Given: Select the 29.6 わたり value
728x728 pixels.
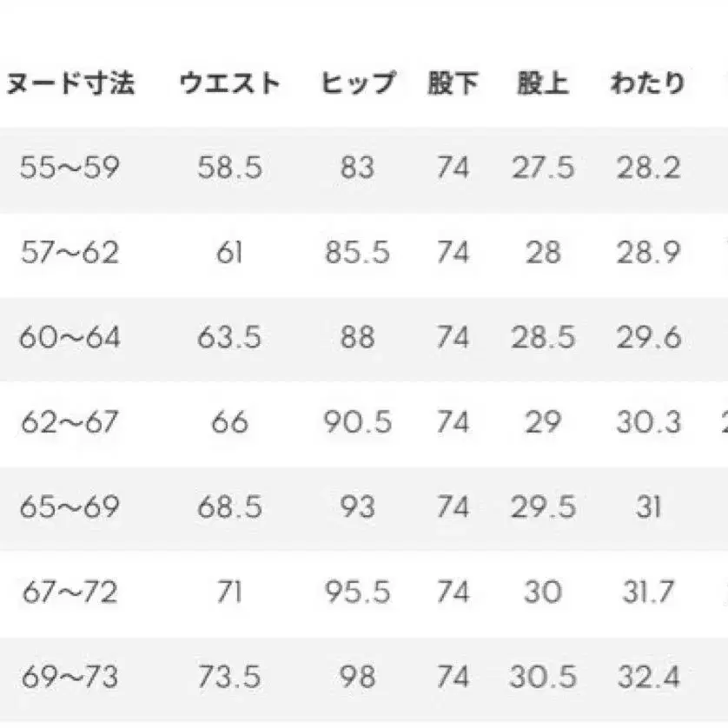Looking at the screenshot, I should point(647,337).
